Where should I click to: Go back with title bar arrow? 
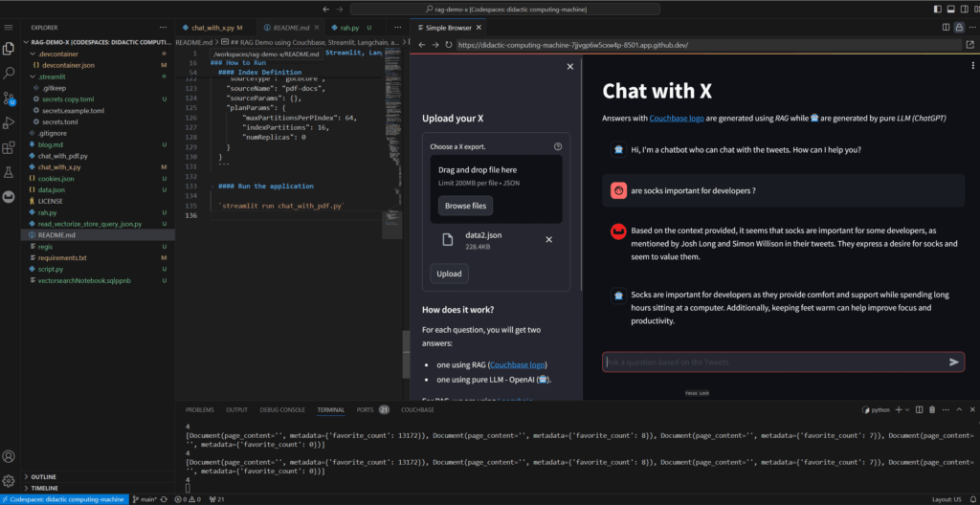(x=326, y=10)
